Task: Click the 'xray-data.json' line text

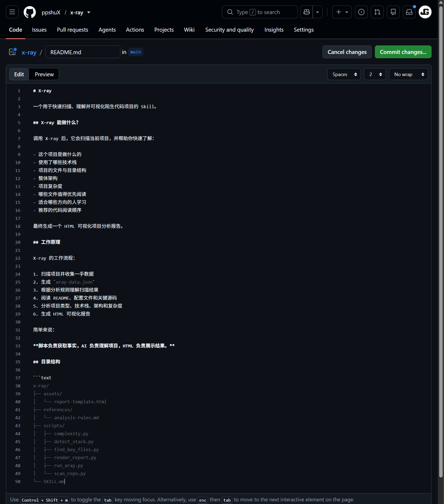Action: [74, 282]
